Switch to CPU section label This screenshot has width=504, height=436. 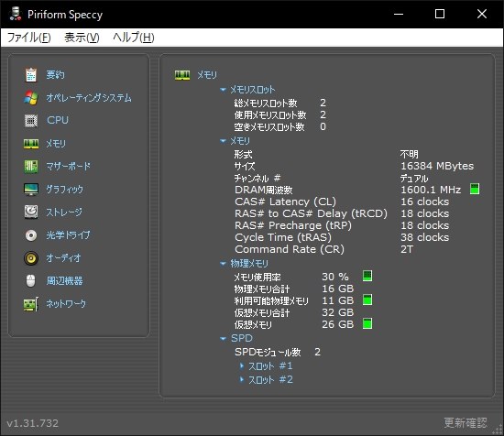pyautogui.click(x=58, y=121)
